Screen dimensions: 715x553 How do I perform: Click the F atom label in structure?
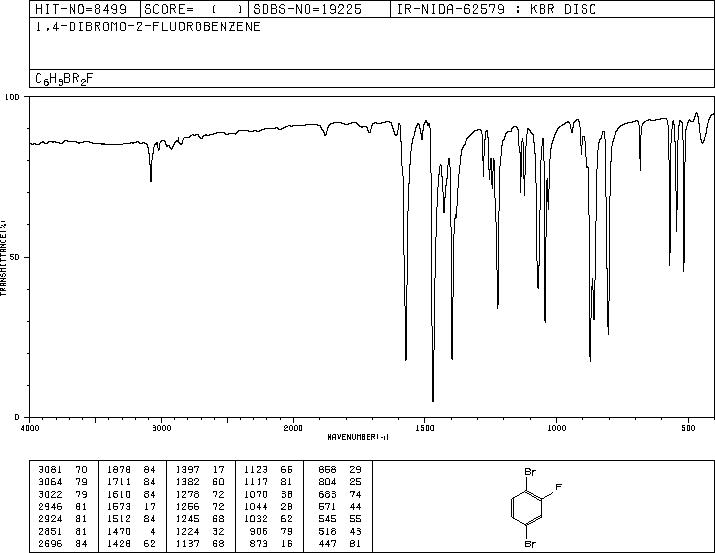pyautogui.click(x=558, y=487)
